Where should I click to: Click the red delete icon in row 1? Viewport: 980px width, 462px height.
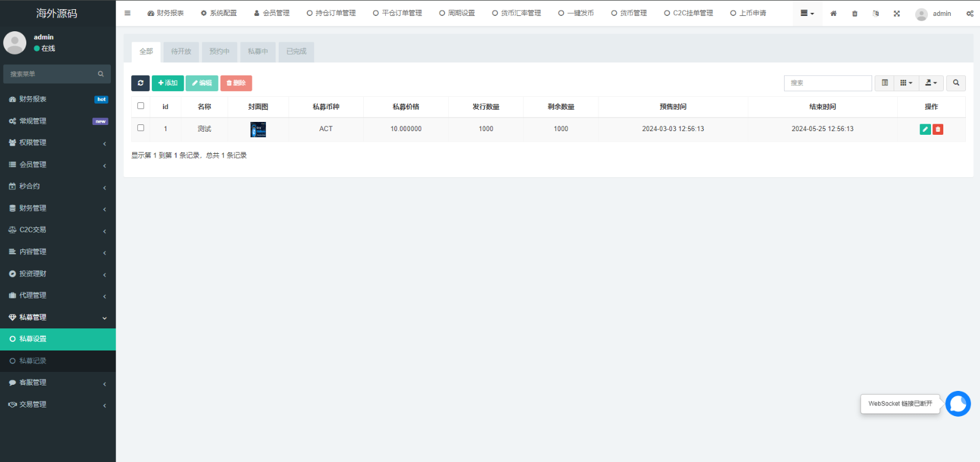click(938, 129)
